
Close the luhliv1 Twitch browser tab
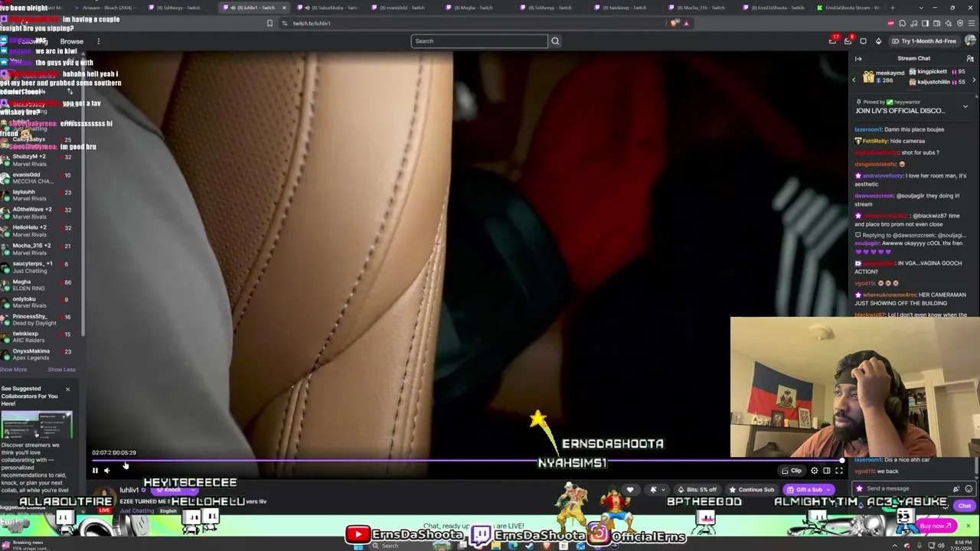pos(284,8)
